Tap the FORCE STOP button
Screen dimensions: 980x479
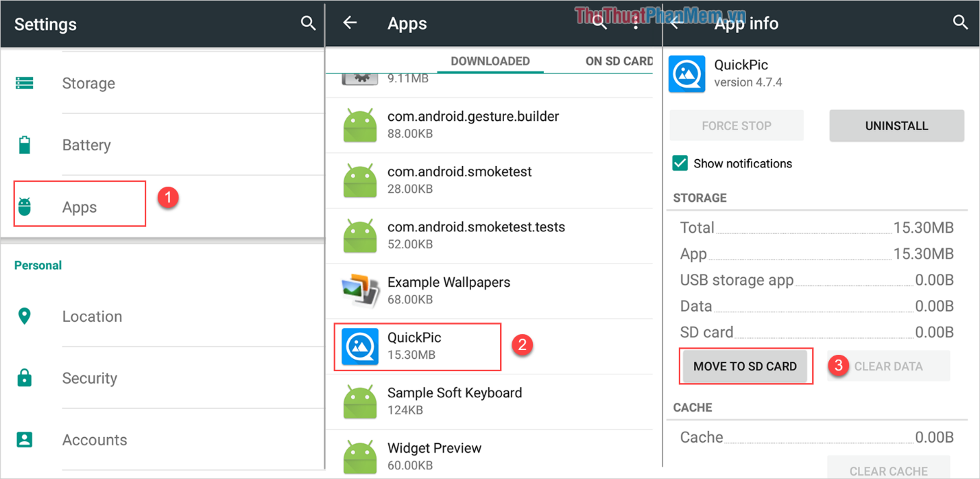point(736,126)
